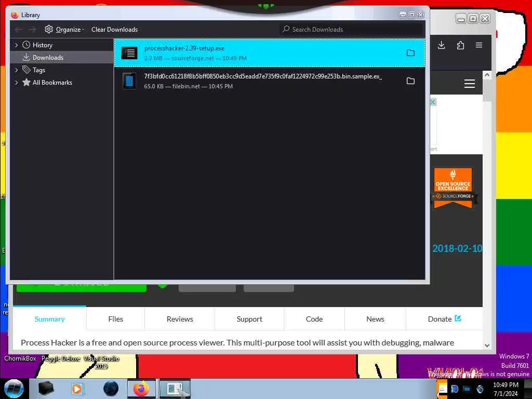Expand the History tree node
Screen dimensions: 532x399
(16, 45)
